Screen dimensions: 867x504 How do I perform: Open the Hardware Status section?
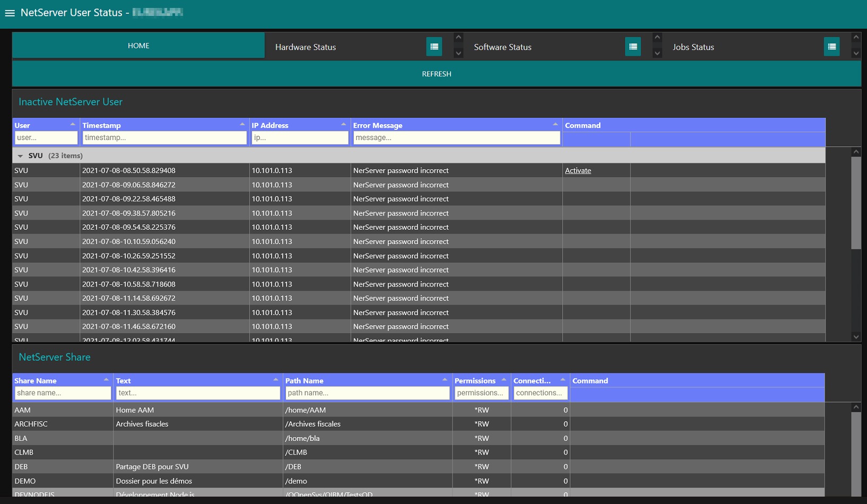[306, 47]
